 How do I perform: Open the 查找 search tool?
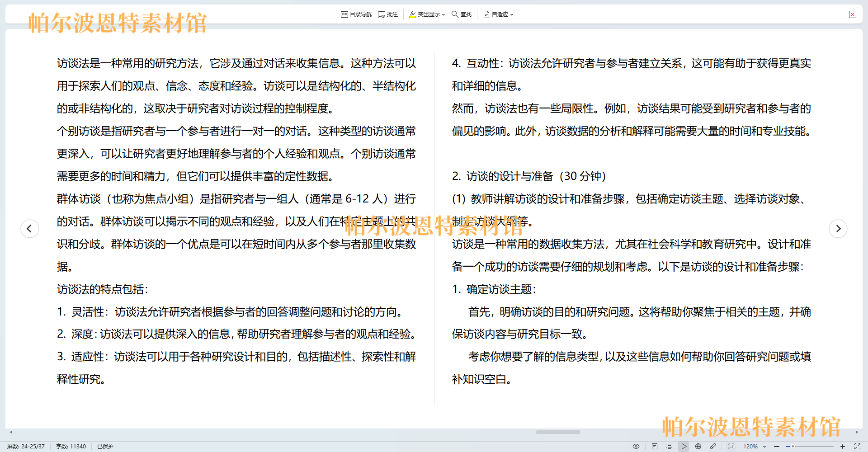coord(462,14)
